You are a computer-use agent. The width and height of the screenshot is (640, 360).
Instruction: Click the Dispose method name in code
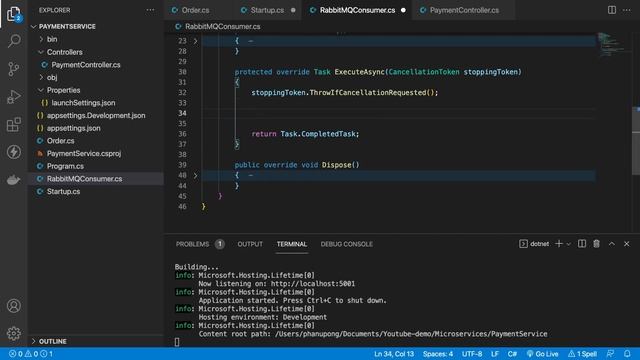click(x=336, y=165)
